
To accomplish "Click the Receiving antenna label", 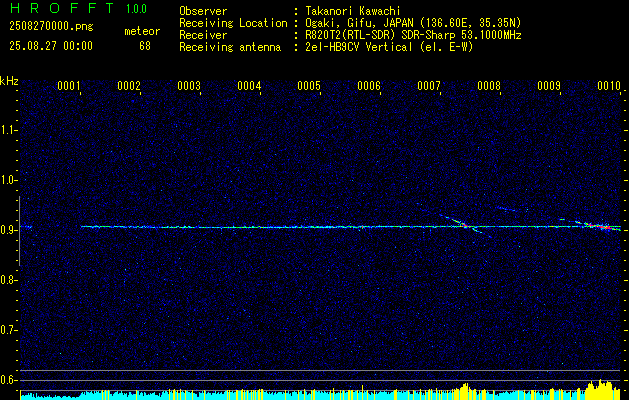I will point(230,47).
